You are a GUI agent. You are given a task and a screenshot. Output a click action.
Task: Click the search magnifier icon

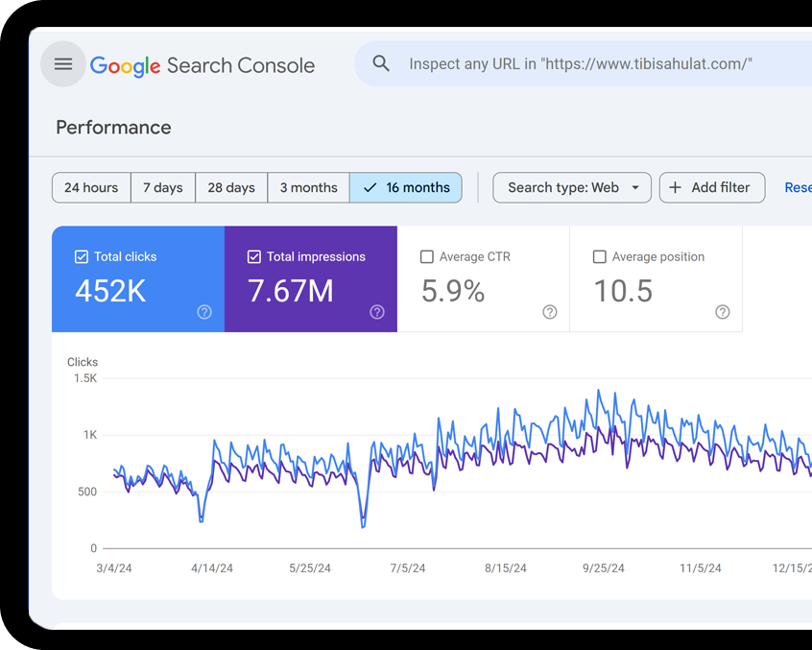(x=381, y=64)
